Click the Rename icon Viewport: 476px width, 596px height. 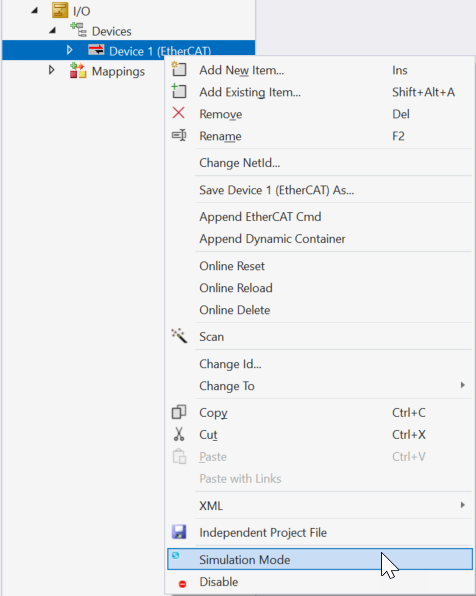[x=179, y=135]
